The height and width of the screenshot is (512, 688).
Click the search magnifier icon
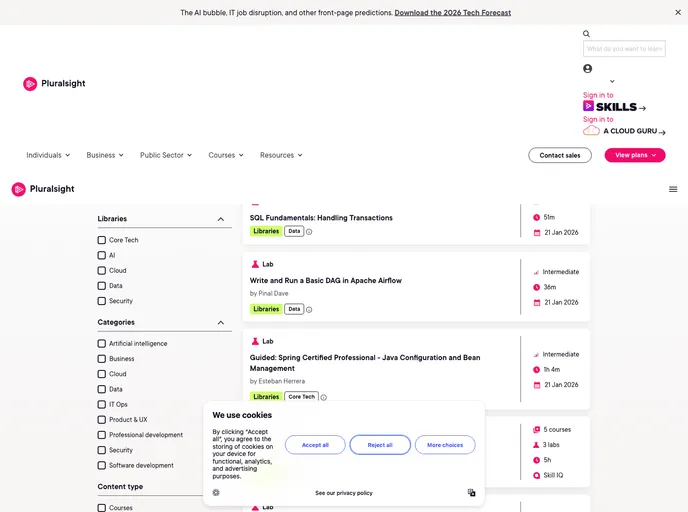587,34
